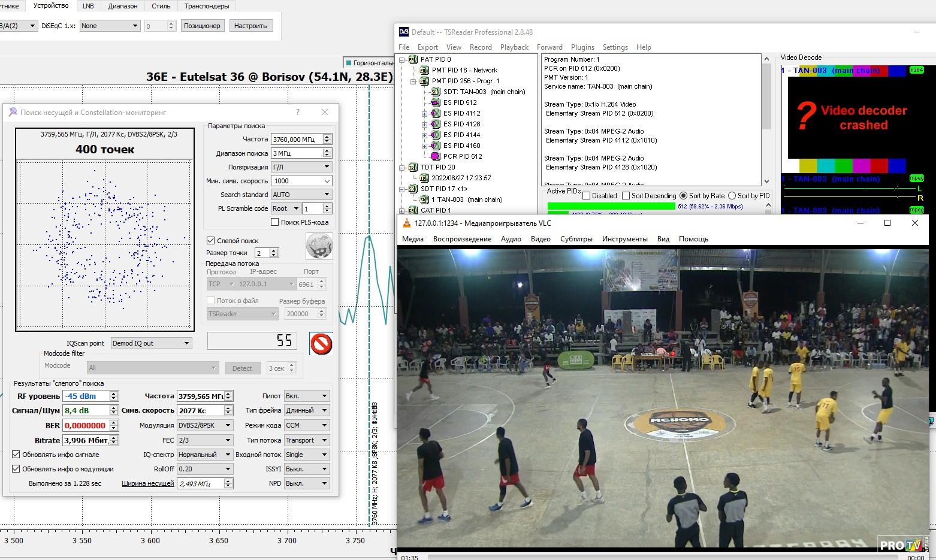Select the Sort by PID radio button
The height and width of the screenshot is (560, 936).
[732, 196]
